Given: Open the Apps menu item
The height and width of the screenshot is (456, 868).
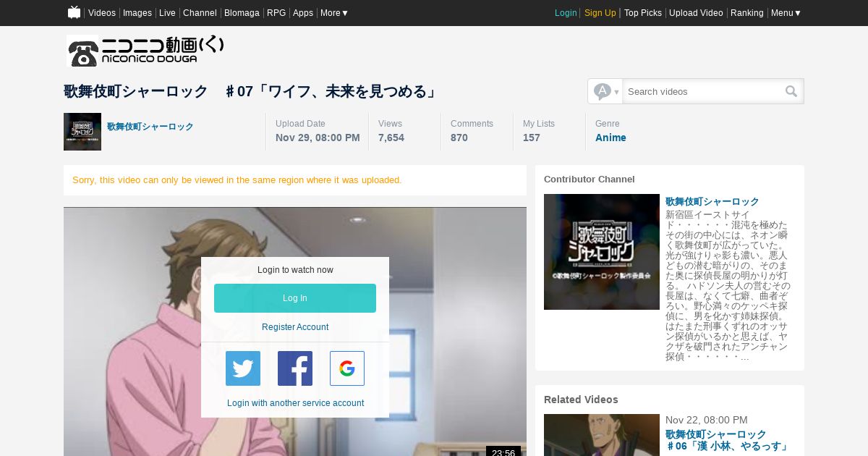Looking at the screenshot, I should 303,13.
